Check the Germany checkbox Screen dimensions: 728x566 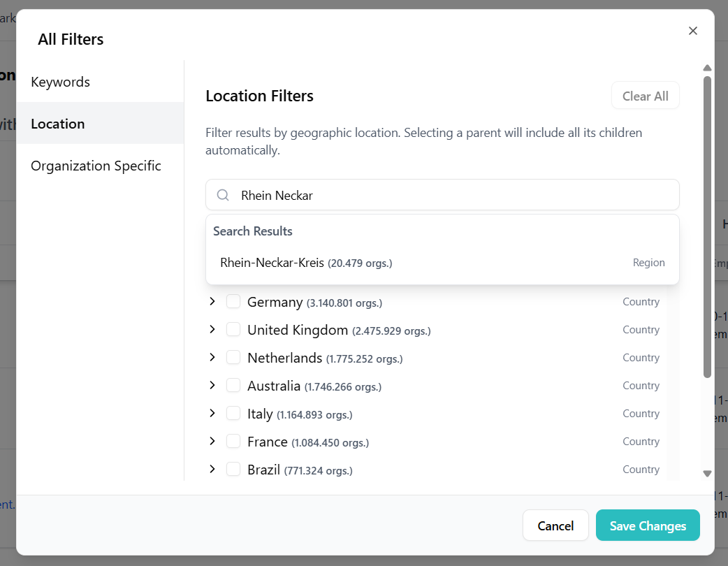233,302
